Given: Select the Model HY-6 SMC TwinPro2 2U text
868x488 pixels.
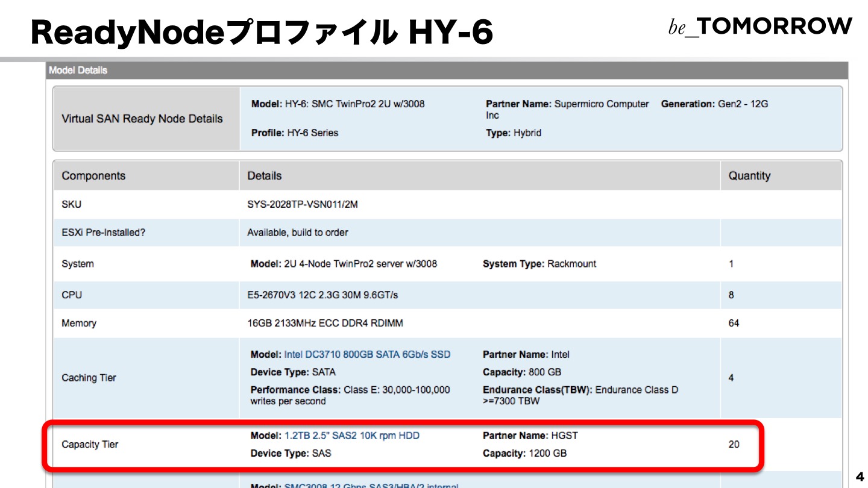Looking at the screenshot, I should [338, 104].
